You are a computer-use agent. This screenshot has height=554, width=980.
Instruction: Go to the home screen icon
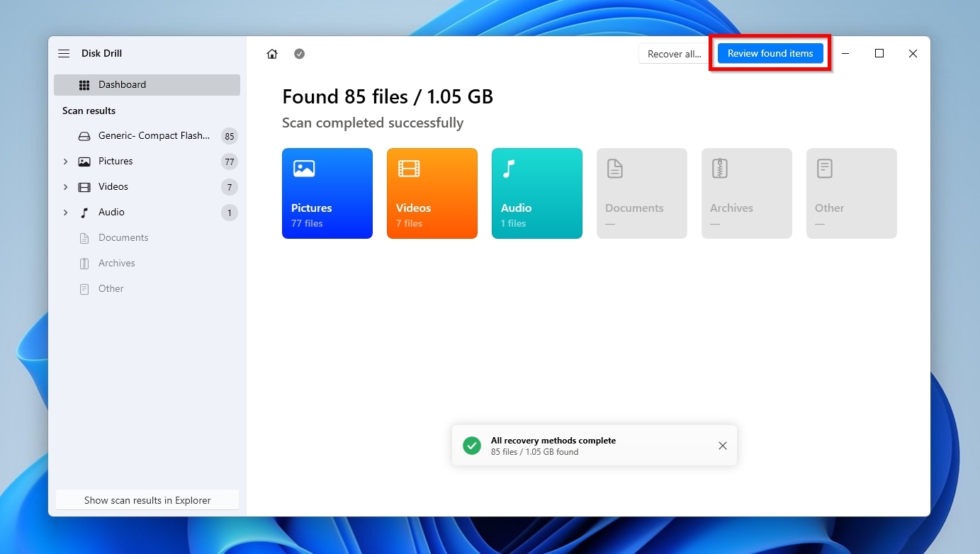(x=272, y=54)
